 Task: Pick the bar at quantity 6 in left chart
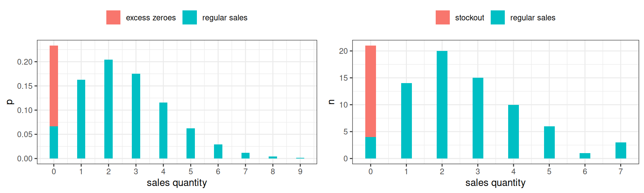218,151
